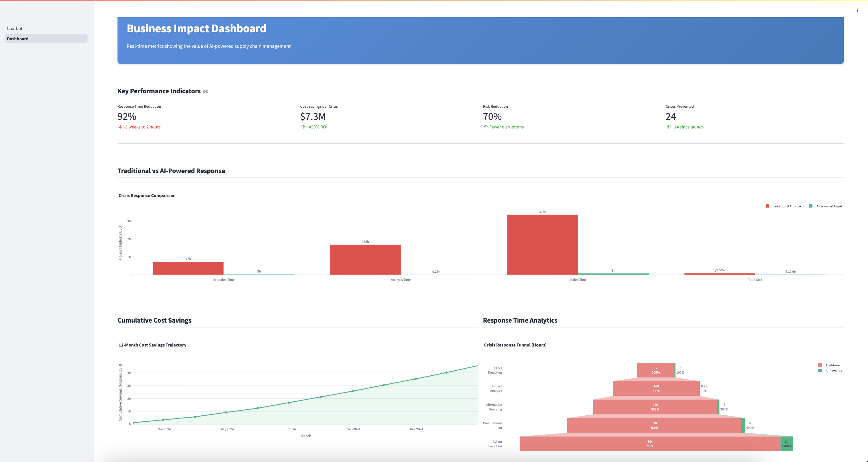This screenshot has height=462, width=868.
Task: Hide the "Traditional Approach" series via its legend
Action: click(x=785, y=206)
